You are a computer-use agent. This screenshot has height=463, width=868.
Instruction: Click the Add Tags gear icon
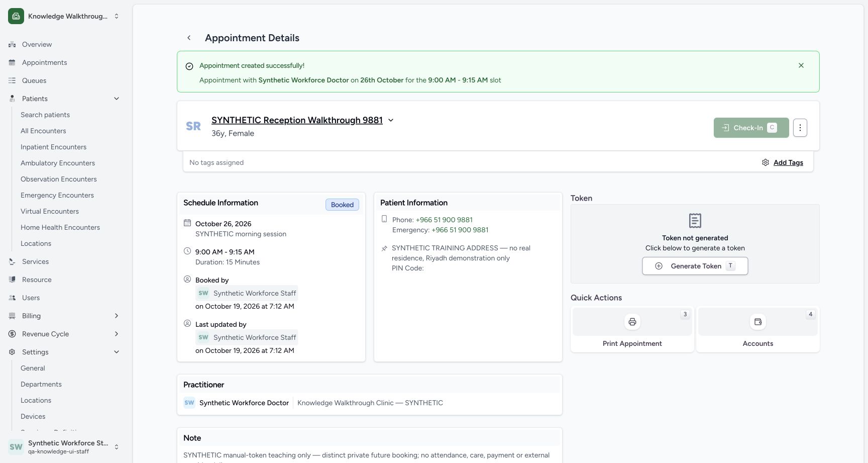(x=766, y=162)
